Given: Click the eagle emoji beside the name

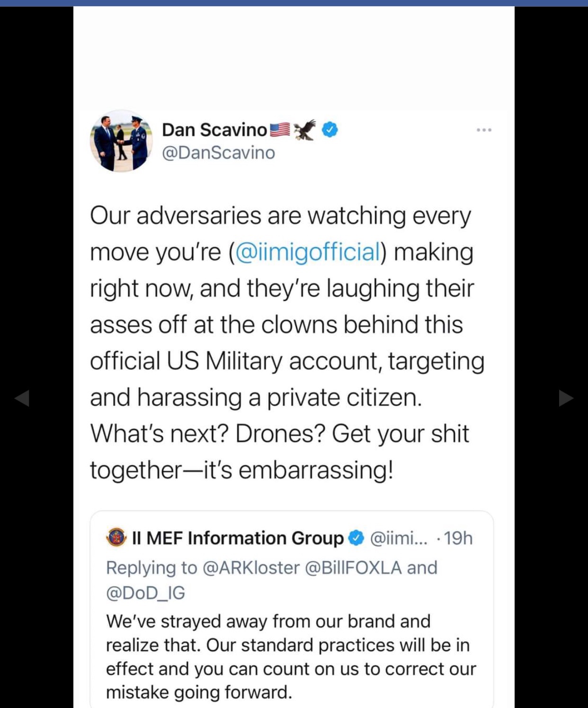Looking at the screenshot, I should coord(304,129).
